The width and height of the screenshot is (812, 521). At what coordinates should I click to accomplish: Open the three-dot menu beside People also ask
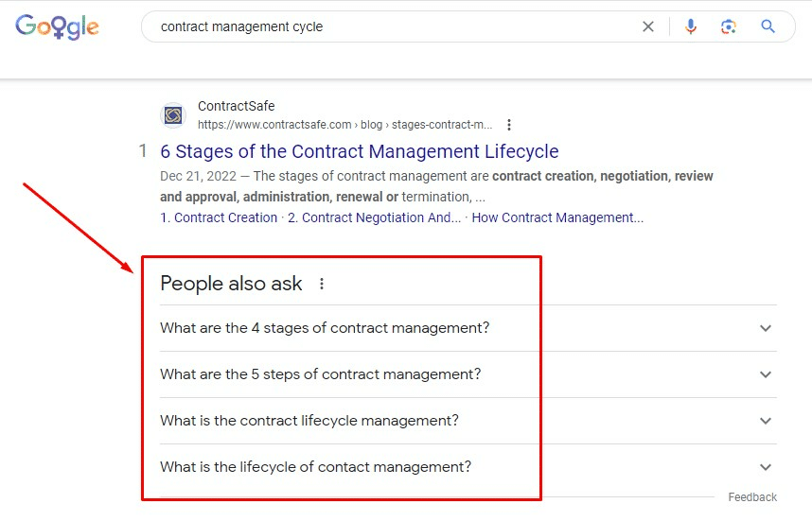(322, 284)
